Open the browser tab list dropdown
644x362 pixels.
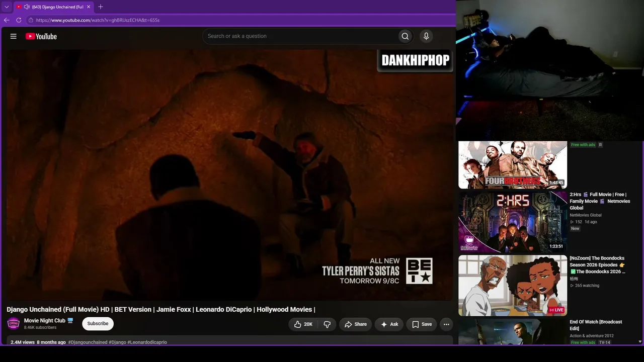7,7
